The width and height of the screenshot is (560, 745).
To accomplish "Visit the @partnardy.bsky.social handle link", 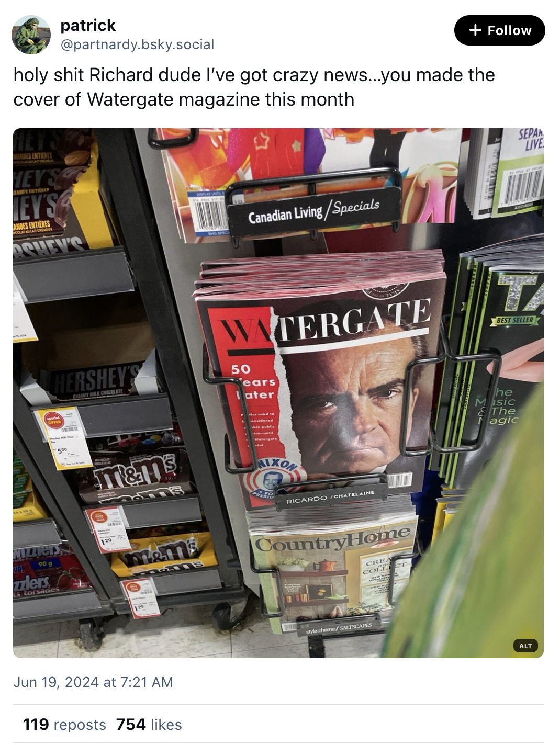I will tap(138, 44).
